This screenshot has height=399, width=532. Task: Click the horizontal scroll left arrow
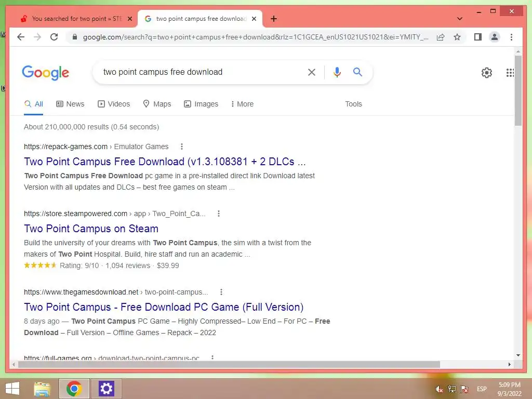point(14,364)
